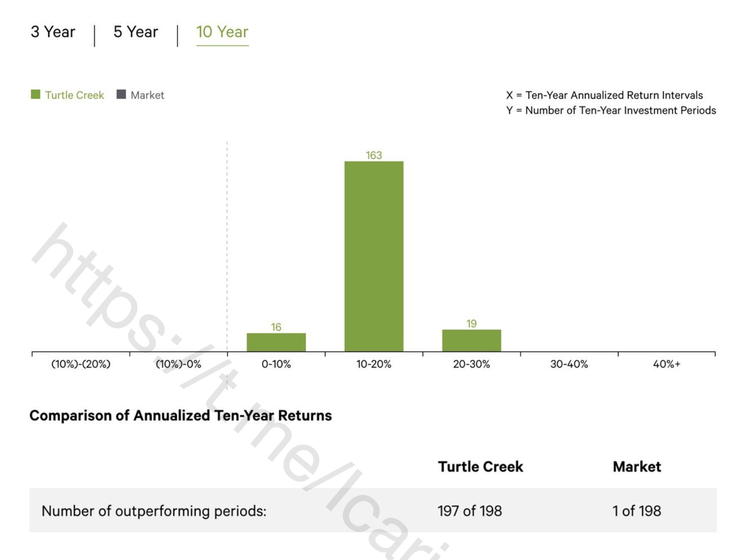Switch to the 3 Year tab
This screenshot has height=560, width=736.
(x=53, y=32)
